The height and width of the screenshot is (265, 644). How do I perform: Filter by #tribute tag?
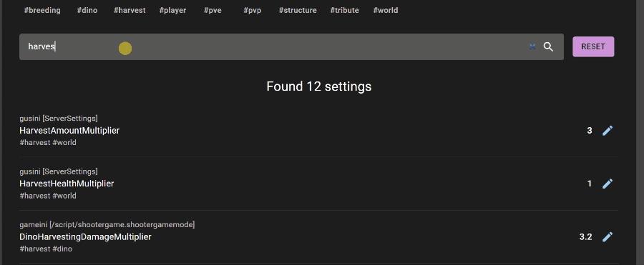[345, 10]
